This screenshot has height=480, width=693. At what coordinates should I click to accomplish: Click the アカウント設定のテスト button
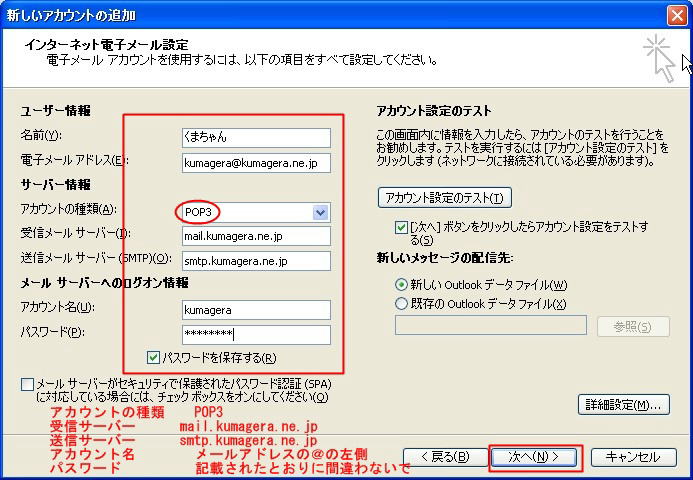point(445,198)
